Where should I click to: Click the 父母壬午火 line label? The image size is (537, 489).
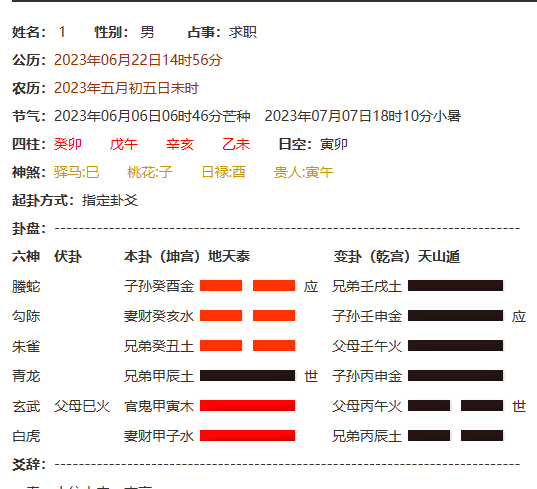click(367, 347)
